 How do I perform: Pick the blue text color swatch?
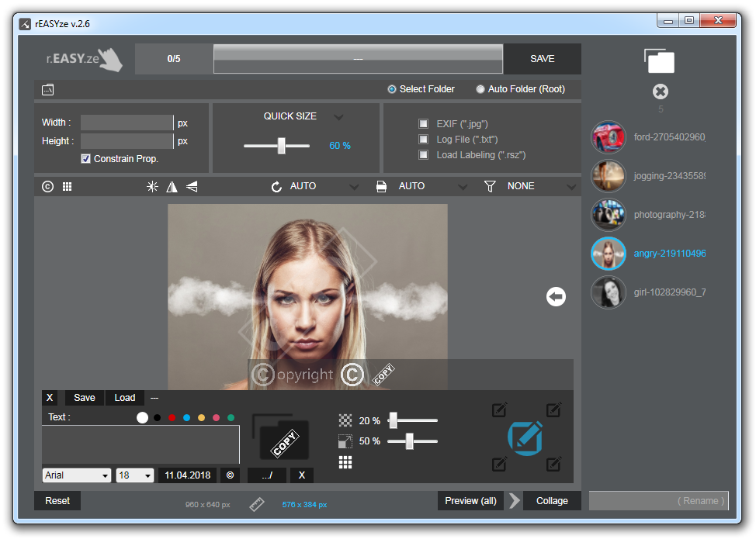point(186,417)
